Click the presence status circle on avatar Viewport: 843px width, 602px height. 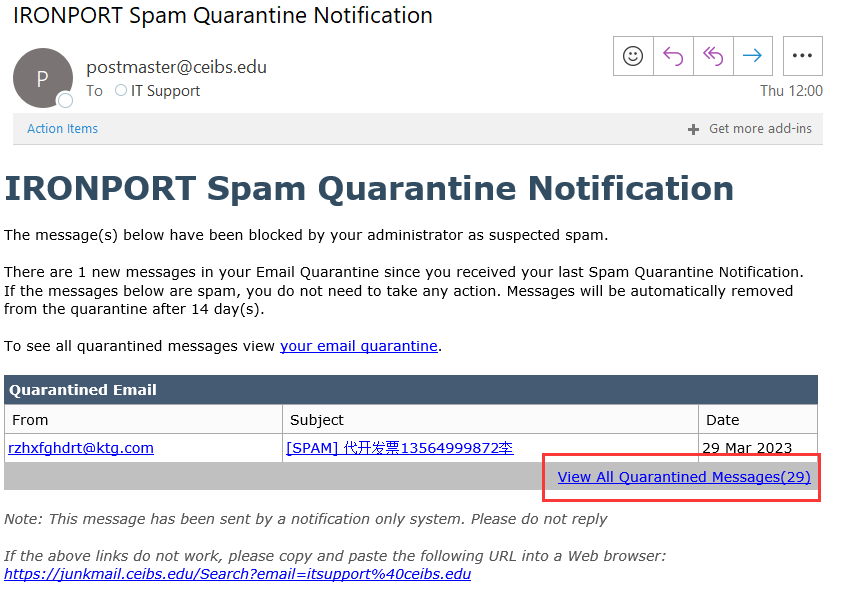pyautogui.click(x=66, y=101)
